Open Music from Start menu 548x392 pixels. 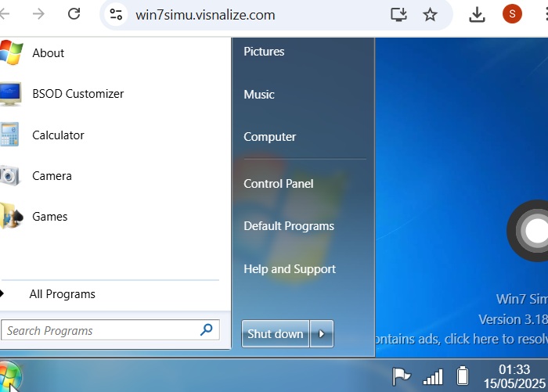tap(259, 95)
